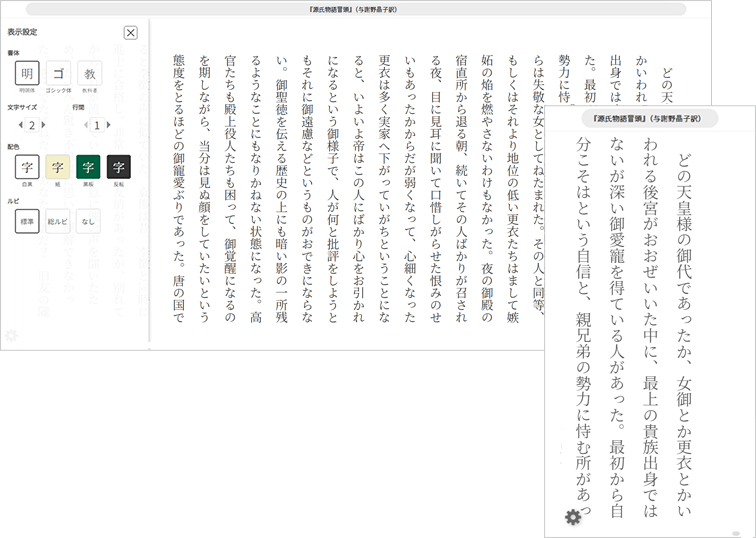Close the 表示設定 panel with the X
This screenshot has width=756, height=538.
130,32
